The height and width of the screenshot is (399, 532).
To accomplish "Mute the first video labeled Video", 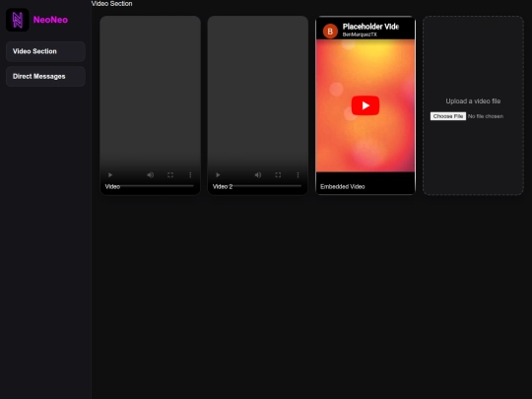I will coord(151,175).
